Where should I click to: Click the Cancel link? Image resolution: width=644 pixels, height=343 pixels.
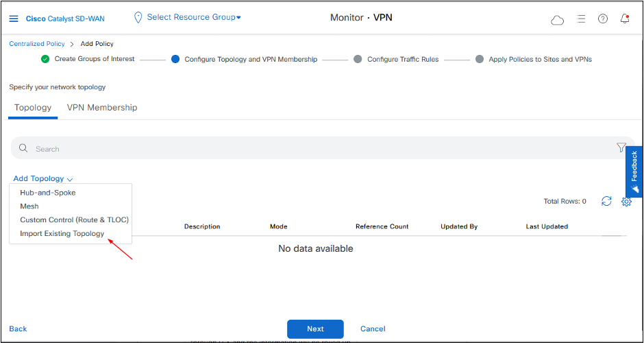pos(373,329)
